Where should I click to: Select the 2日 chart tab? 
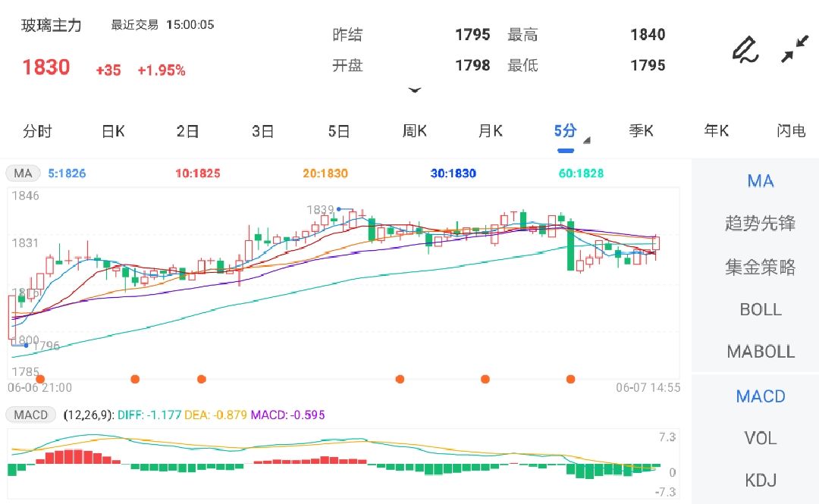pos(187,131)
